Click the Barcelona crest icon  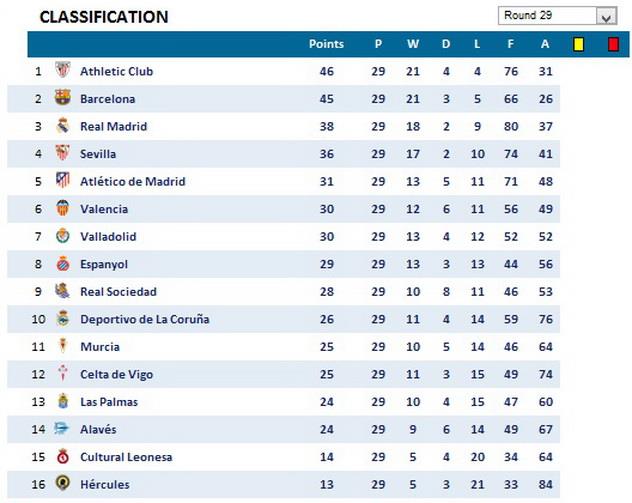point(63,98)
